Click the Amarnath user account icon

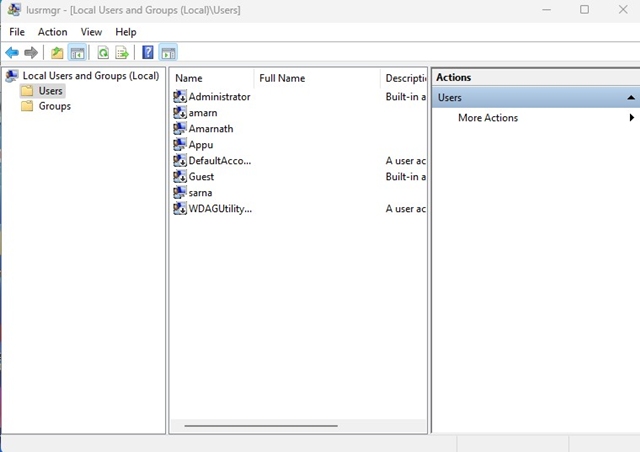pyautogui.click(x=180, y=129)
